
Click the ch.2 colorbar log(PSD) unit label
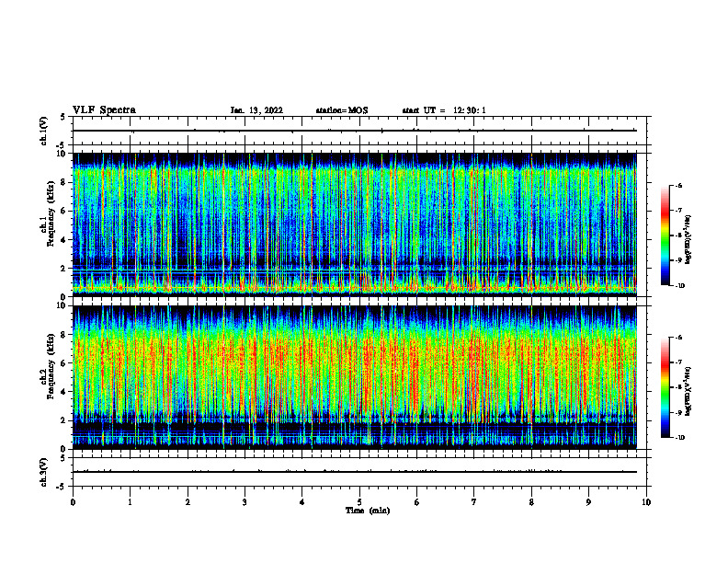point(688,391)
